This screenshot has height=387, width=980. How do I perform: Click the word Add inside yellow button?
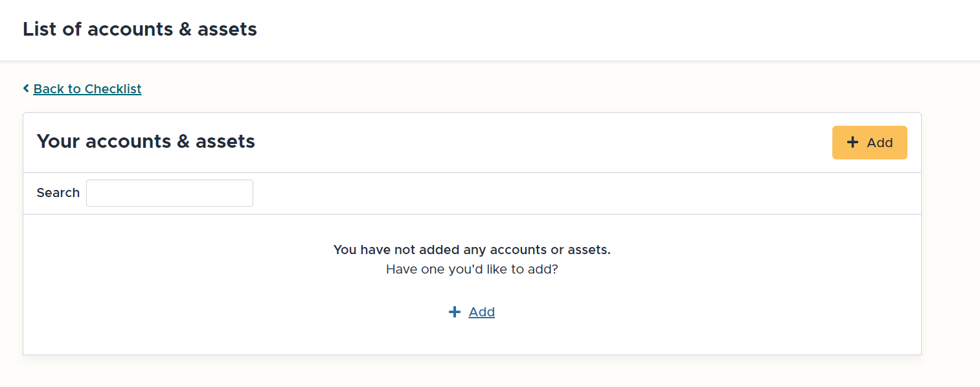coord(880,143)
